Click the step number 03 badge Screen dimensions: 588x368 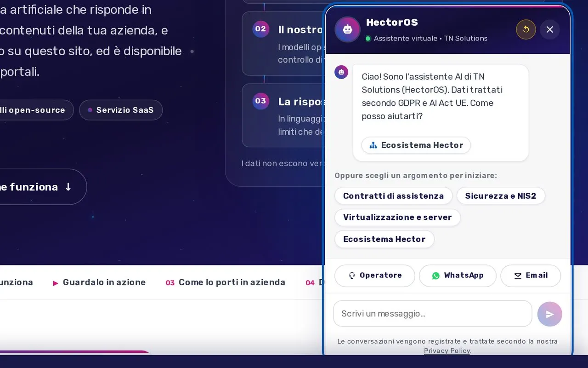pyautogui.click(x=261, y=101)
